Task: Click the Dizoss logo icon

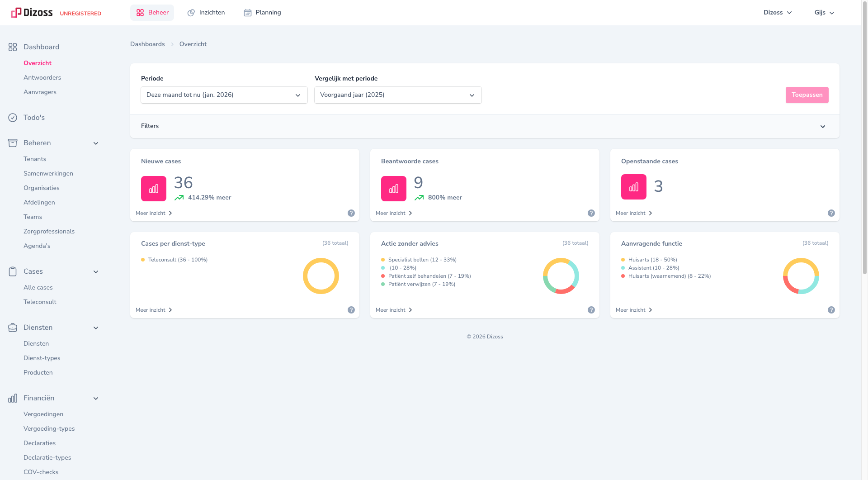Action: (x=16, y=13)
